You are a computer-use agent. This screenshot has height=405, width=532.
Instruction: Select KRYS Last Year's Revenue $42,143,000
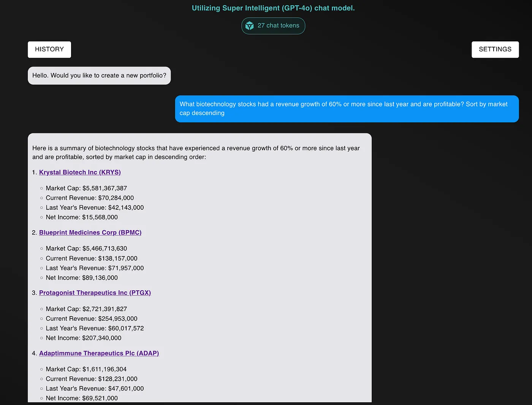[95, 207]
